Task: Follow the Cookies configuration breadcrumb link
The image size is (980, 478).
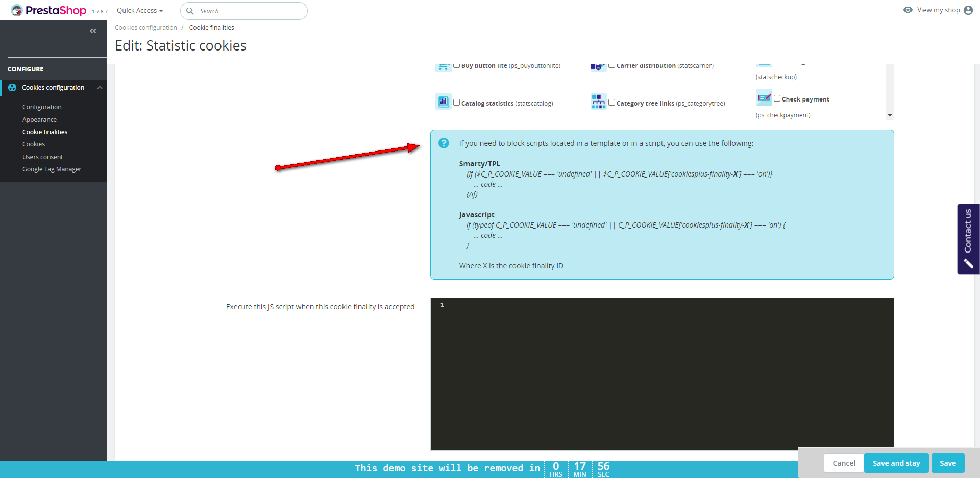Action: coord(146,28)
